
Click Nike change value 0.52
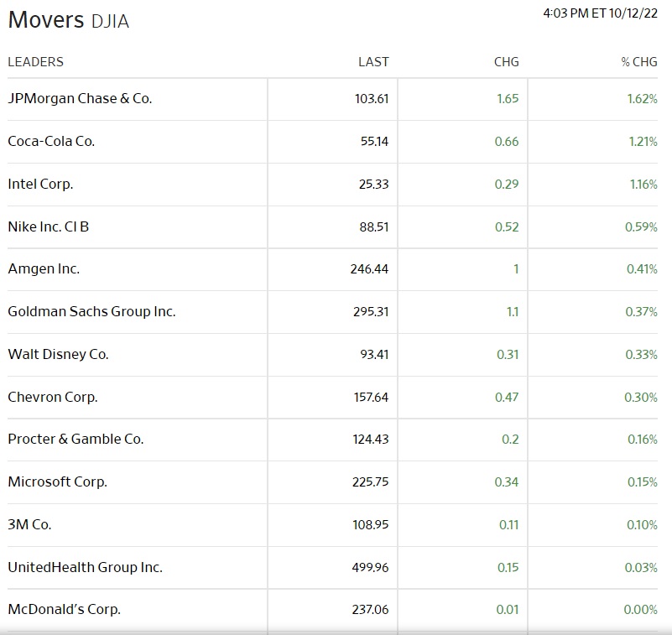507,226
